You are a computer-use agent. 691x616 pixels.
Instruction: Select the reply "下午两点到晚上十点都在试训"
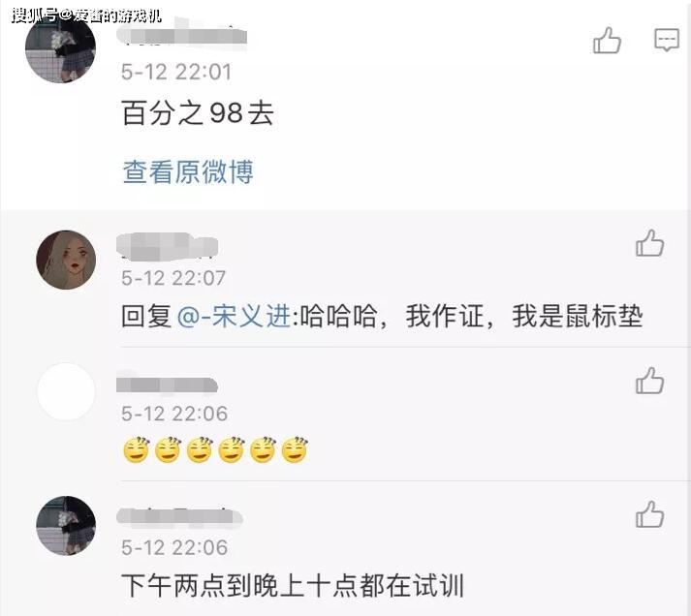tap(293, 586)
